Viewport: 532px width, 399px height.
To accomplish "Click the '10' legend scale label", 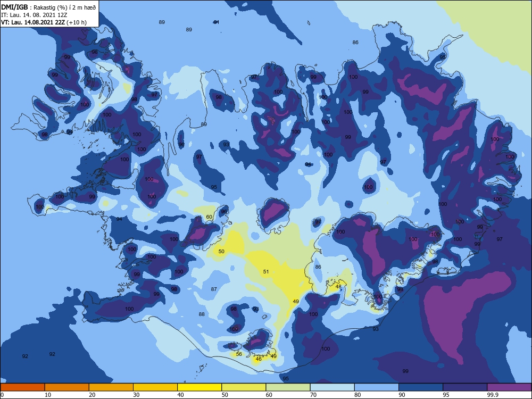I will coord(48,395).
